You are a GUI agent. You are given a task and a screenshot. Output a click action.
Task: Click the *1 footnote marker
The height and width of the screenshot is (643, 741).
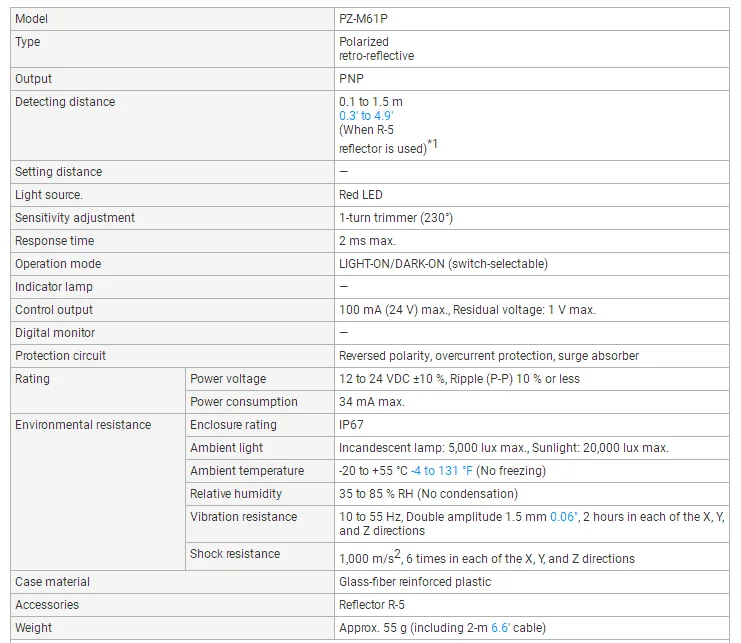point(433,144)
